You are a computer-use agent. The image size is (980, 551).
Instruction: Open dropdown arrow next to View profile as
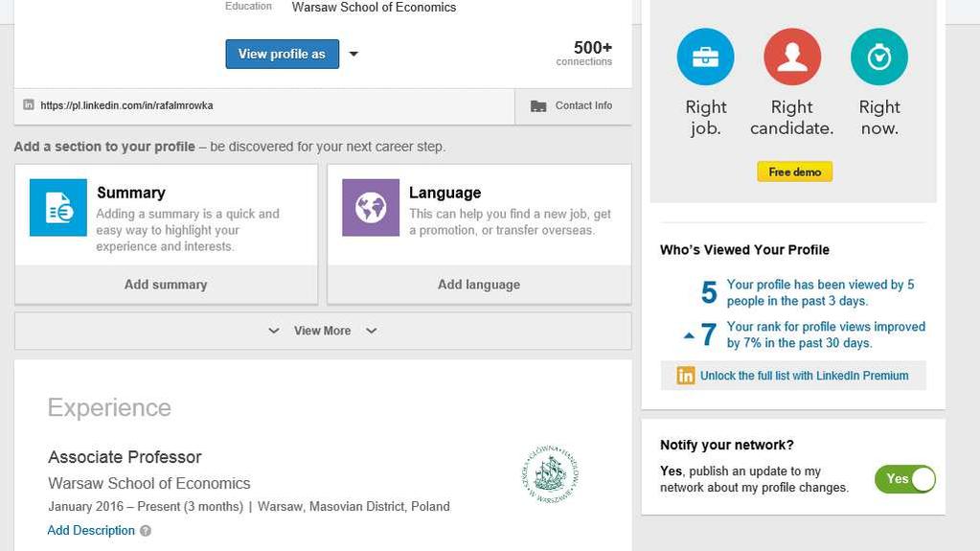(353, 55)
